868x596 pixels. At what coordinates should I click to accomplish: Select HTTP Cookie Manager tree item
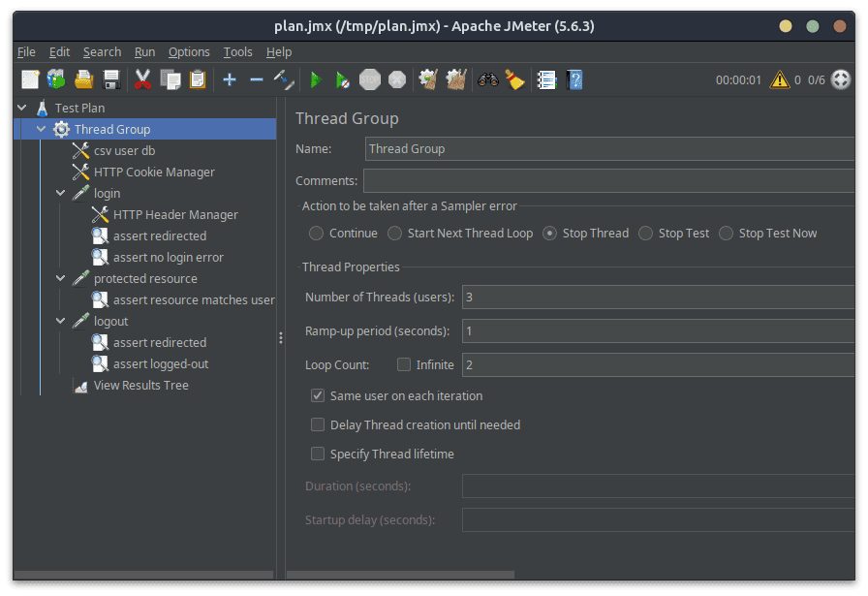[154, 172]
